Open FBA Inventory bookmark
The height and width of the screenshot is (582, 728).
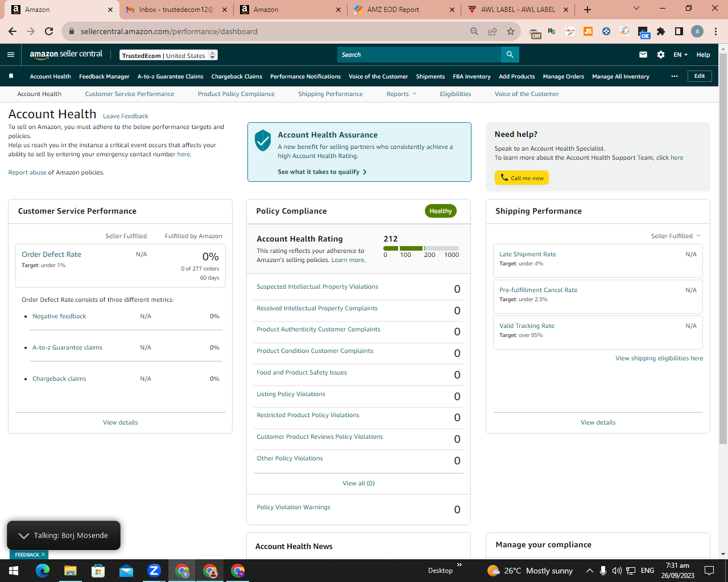471,76
